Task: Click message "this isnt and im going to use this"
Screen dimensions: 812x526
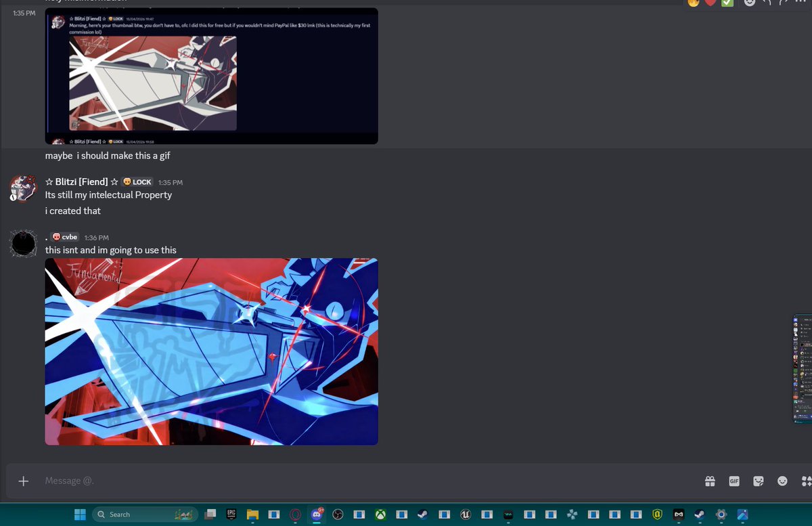Action: click(110, 250)
